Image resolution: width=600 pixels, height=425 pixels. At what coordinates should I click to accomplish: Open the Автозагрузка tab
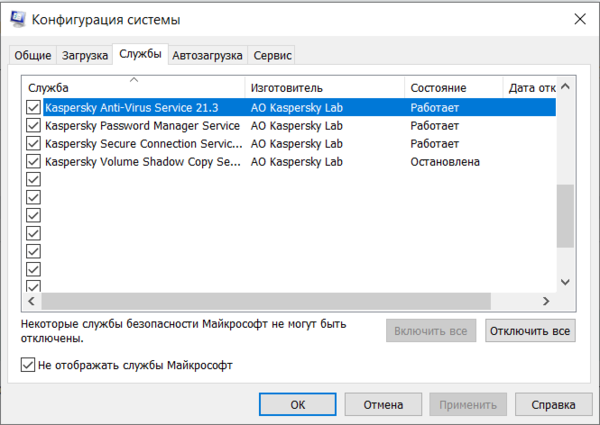coord(207,55)
